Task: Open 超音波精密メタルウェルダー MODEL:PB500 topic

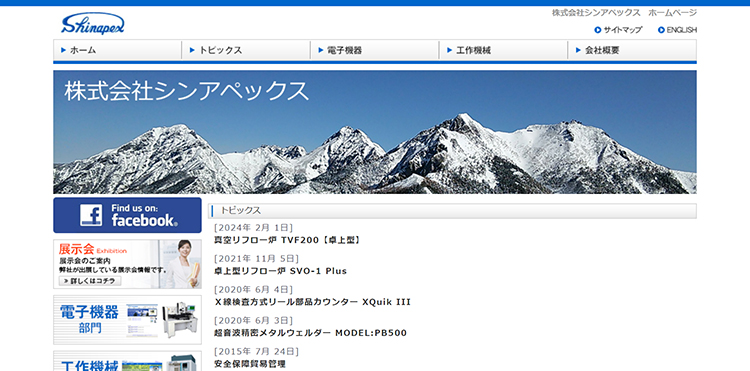Action: (310, 333)
